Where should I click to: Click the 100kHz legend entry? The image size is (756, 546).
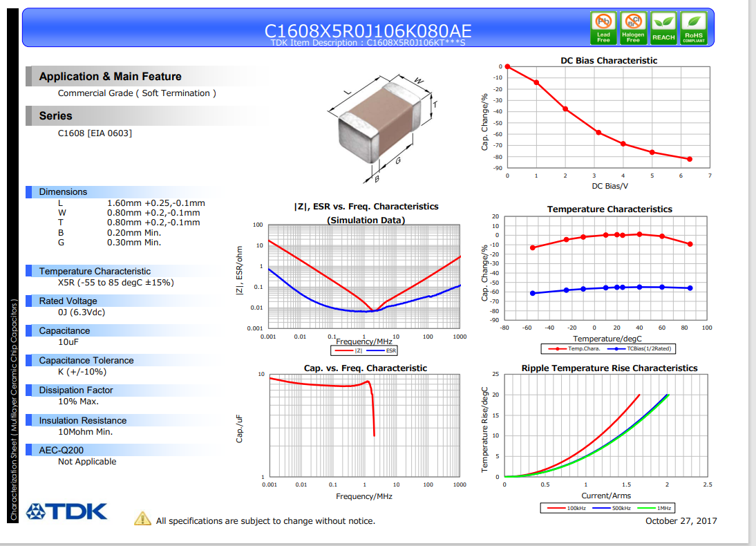567,508
